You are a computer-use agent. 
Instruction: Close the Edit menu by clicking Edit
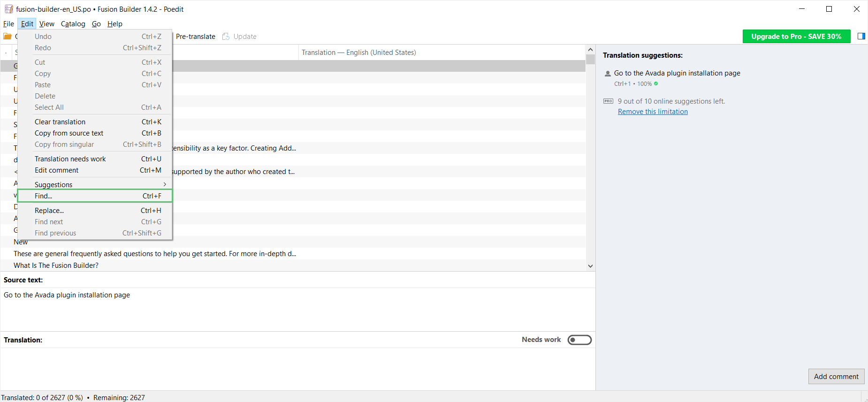(27, 23)
